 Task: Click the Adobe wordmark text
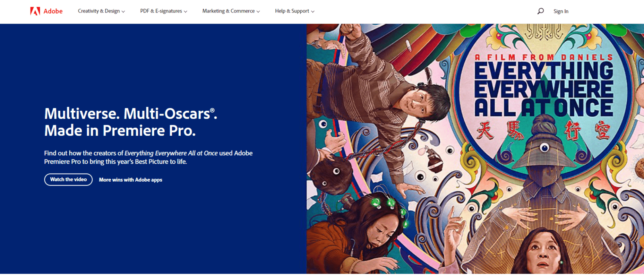(53, 11)
